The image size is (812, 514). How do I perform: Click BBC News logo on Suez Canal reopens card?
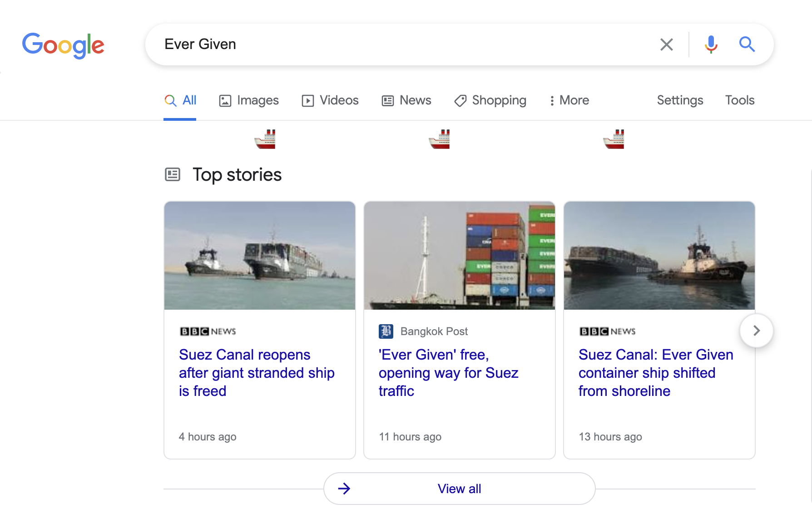coord(208,331)
